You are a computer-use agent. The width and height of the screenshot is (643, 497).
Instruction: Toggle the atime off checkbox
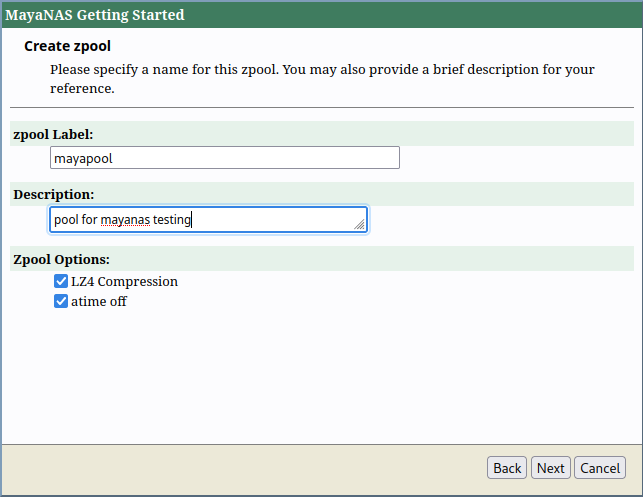(61, 301)
